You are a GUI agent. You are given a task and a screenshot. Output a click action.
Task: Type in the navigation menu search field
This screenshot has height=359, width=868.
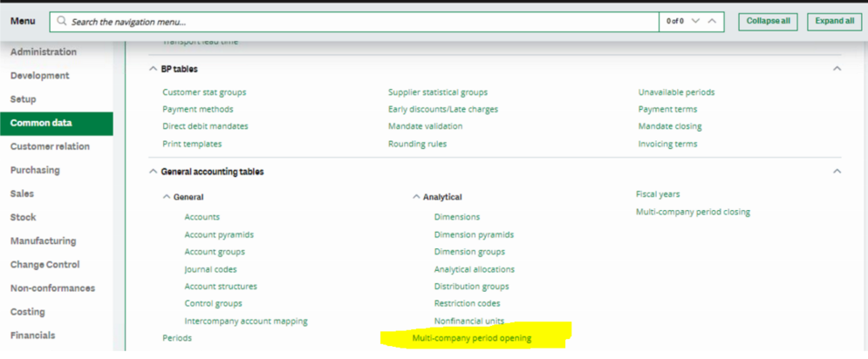pos(349,21)
